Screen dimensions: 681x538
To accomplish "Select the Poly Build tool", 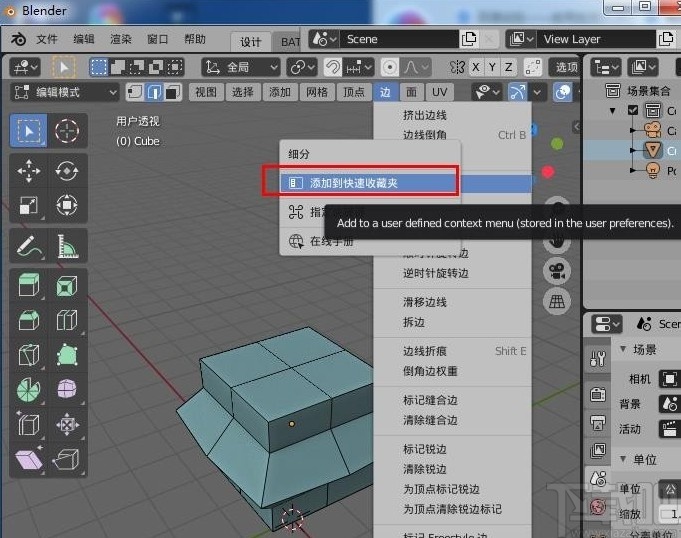I will pyautogui.click(x=67, y=355).
